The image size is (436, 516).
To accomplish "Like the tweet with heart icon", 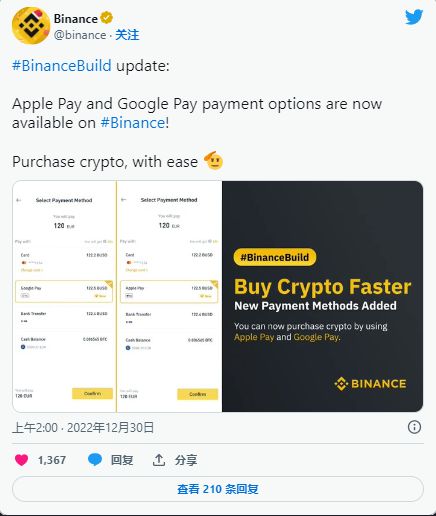I will 22,460.
